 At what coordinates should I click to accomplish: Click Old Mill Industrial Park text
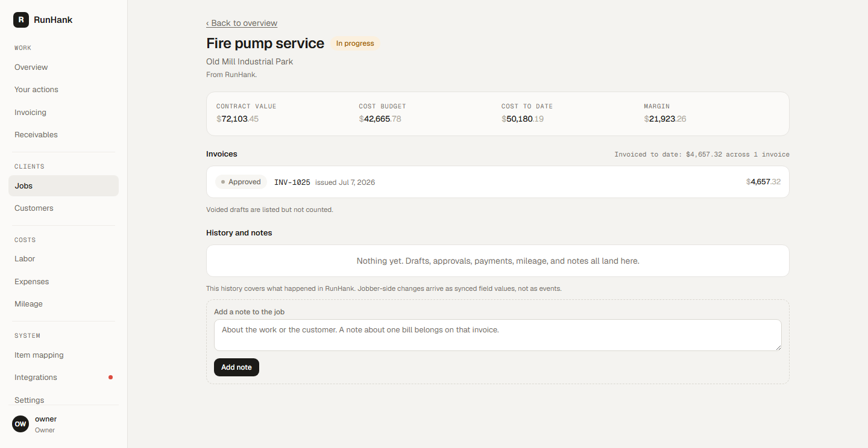tap(250, 61)
